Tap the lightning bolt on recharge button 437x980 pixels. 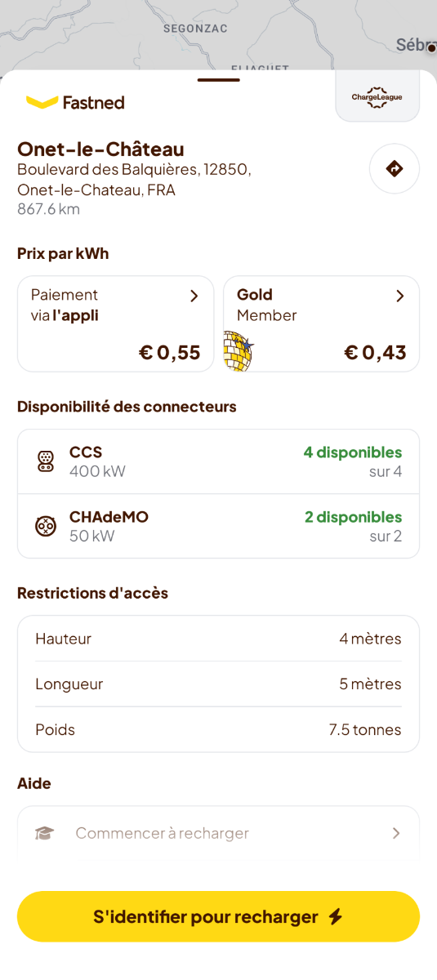pyautogui.click(x=335, y=916)
